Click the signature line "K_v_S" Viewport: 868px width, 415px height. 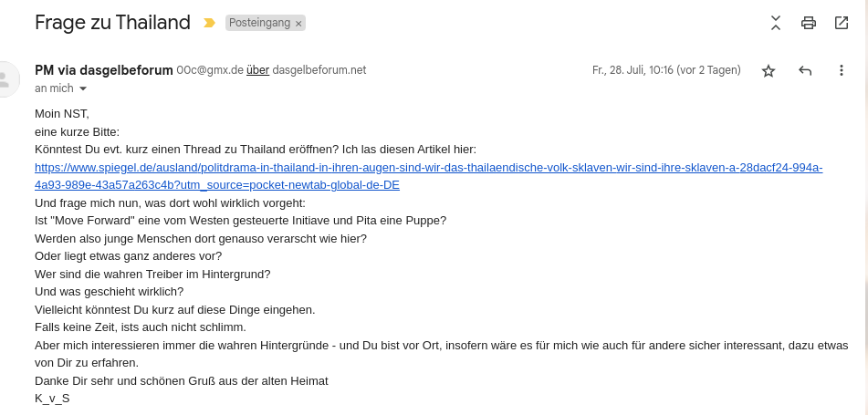(52, 398)
